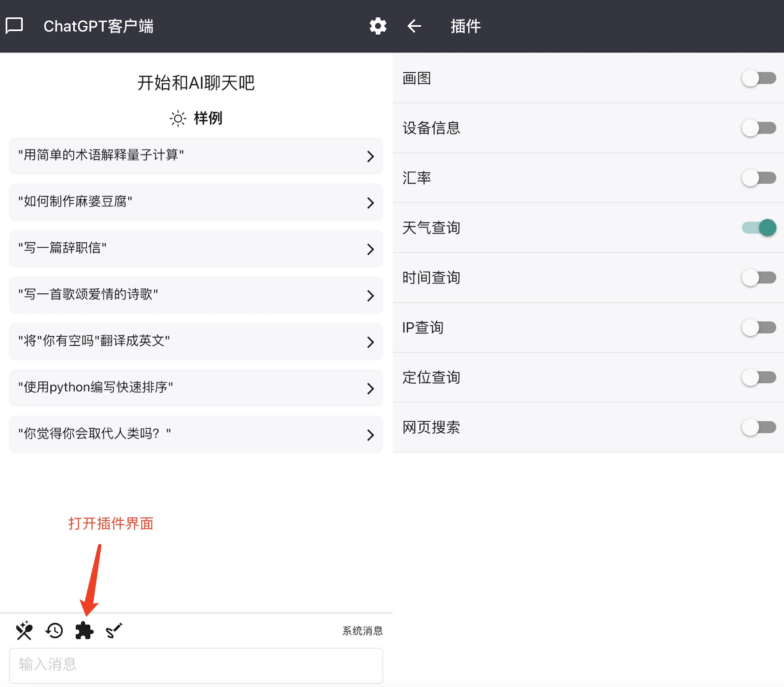Viewport: 784px width, 687px height.
Task: Go back using the arrow on the plugins page
Action: (414, 26)
